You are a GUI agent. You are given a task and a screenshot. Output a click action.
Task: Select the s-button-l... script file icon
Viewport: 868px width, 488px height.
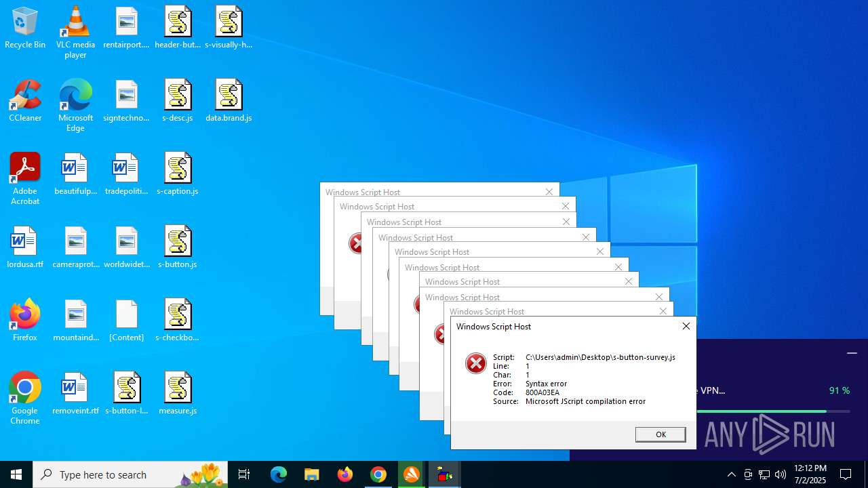127,394
